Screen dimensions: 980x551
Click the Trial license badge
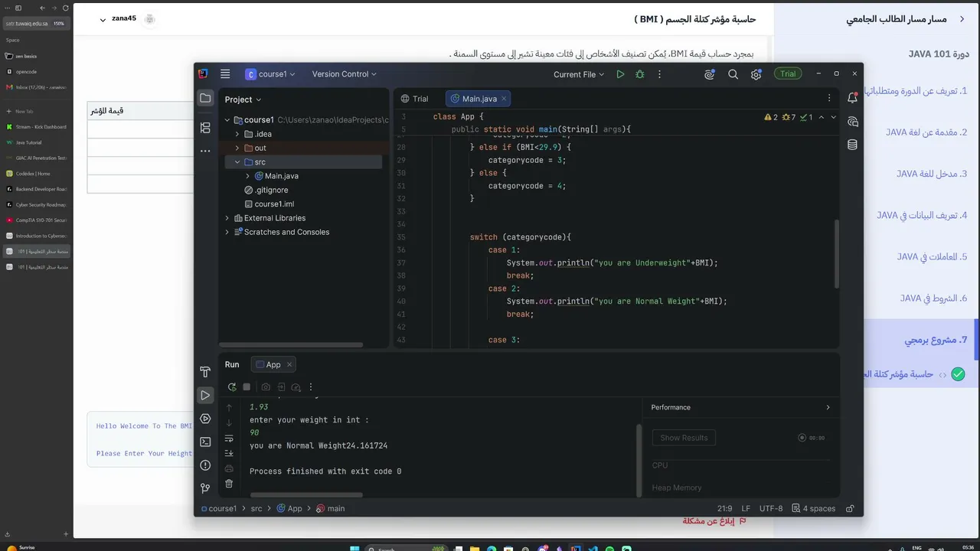[x=788, y=74]
